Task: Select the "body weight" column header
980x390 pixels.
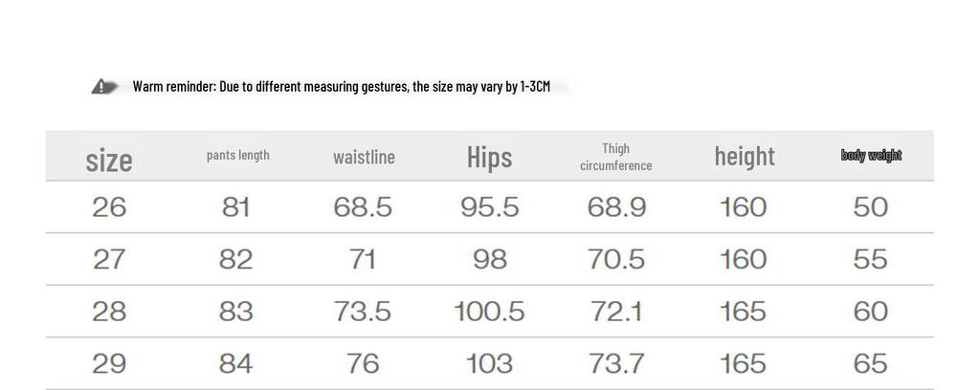Action: [871, 155]
